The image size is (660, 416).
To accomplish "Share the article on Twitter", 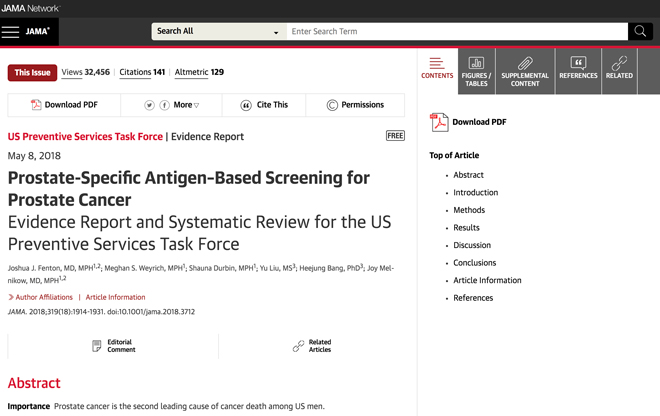I will coord(149,105).
